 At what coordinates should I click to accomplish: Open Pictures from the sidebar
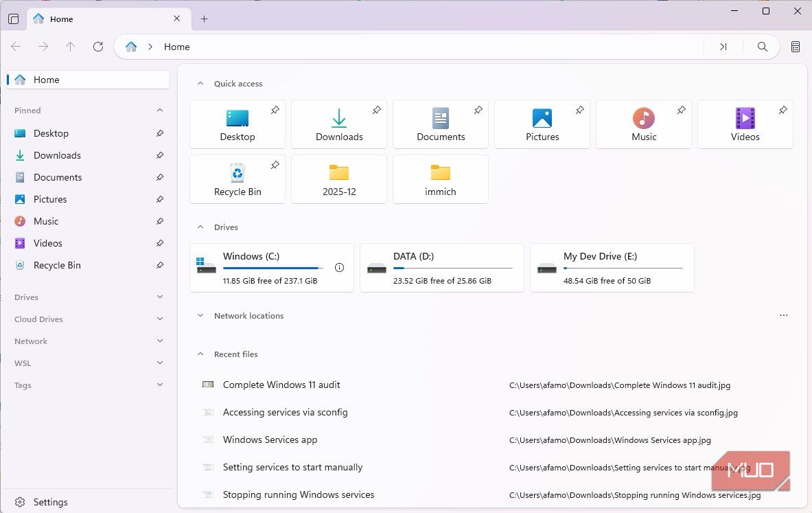click(x=88, y=199)
